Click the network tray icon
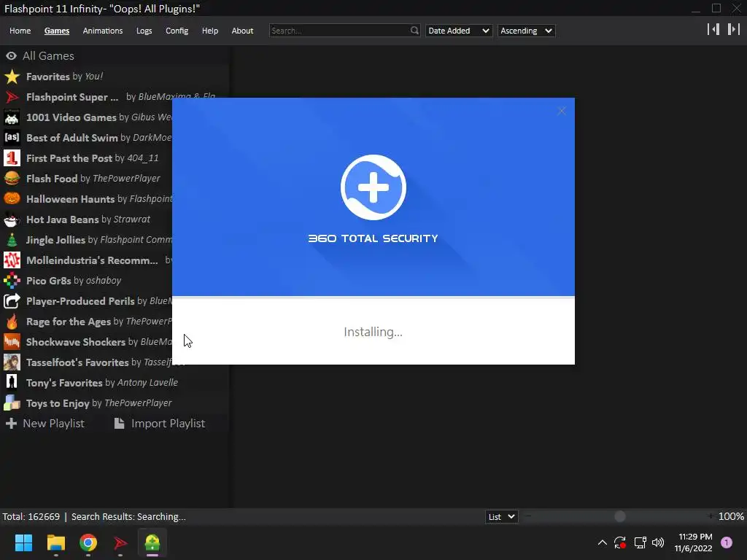This screenshot has height=560, width=747. (x=640, y=542)
